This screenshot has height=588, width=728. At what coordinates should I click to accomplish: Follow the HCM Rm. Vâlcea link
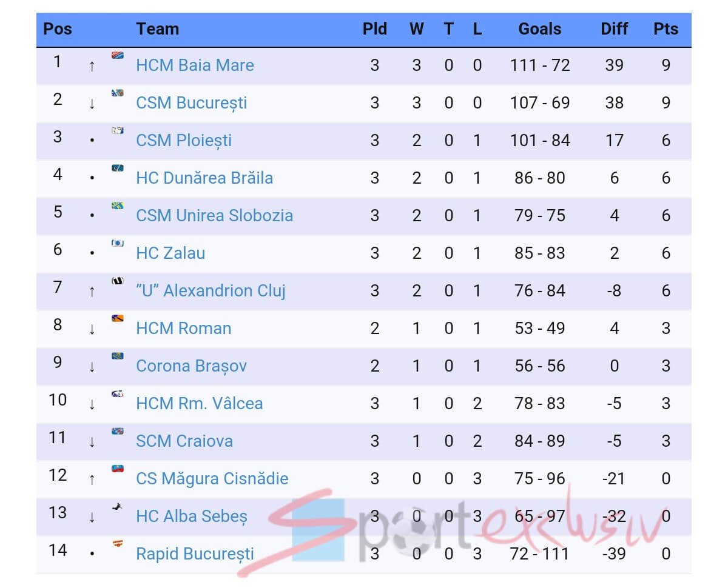tap(199, 404)
